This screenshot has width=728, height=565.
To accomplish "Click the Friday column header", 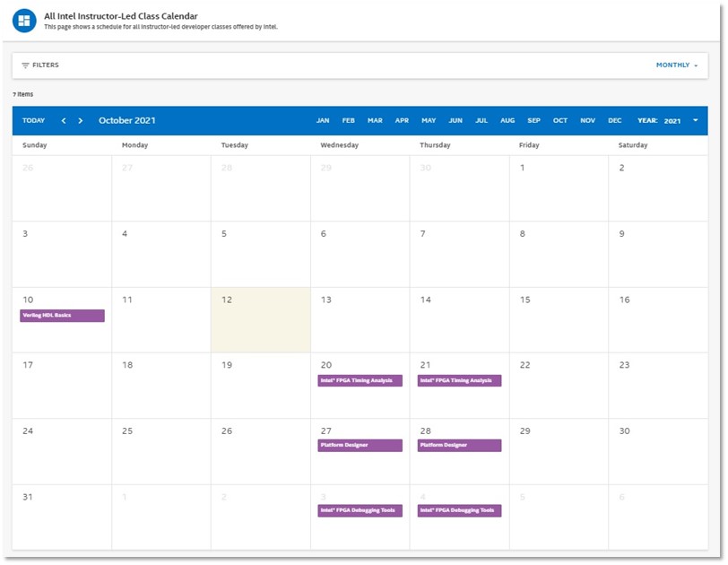I will coord(529,145).
